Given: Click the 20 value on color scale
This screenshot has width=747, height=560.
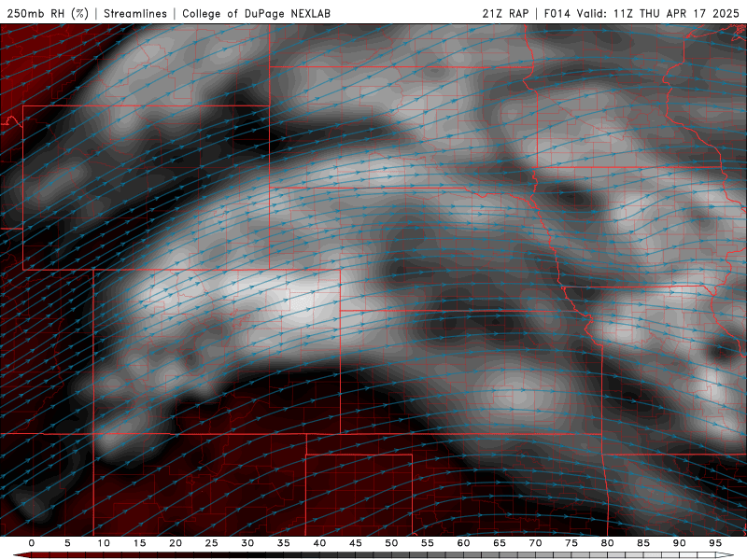Looking at the screenshot, I should pyautogui.click(x=176, y=543).
